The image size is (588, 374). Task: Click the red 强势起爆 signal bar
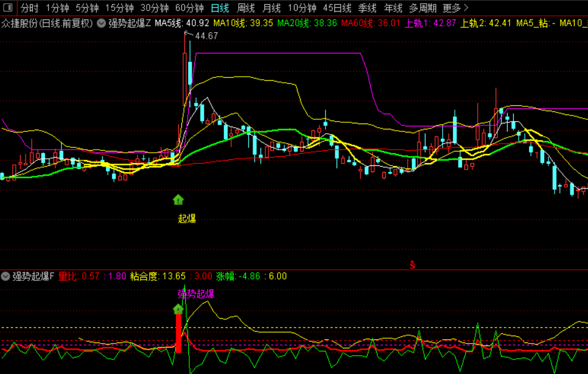point(179,333)
